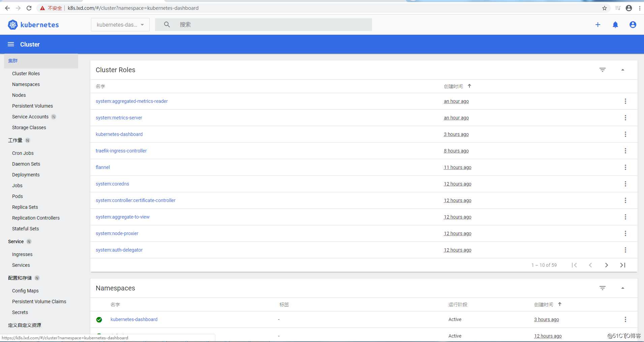Reload the page with refresh icon

click(x=29, y=8)
